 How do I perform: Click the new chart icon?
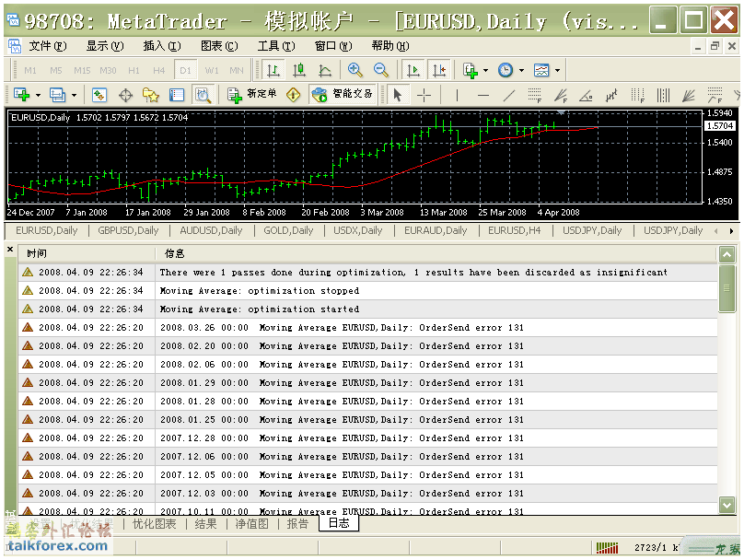[21, 95]
